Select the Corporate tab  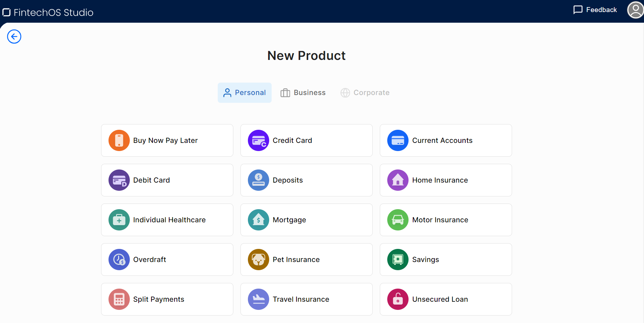coord(365,93)
